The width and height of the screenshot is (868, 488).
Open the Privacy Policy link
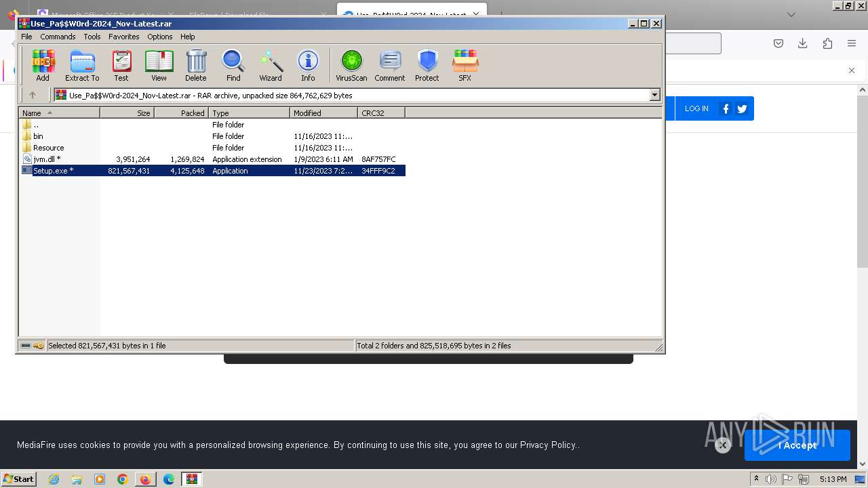(x=548, y=445)
